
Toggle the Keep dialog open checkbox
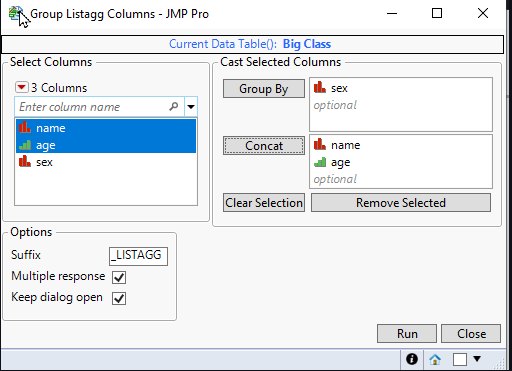tap(119, 298)
